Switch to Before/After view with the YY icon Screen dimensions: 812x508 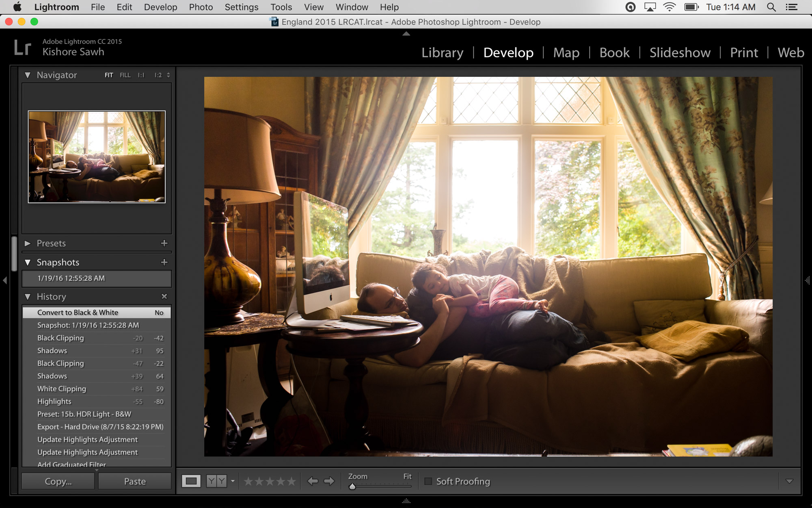pyautogui.click(x=217, y=481)
